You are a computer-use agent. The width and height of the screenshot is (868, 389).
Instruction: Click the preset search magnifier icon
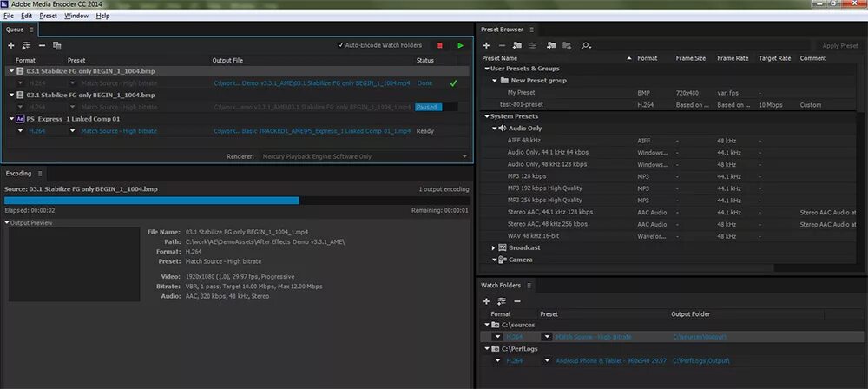586,45
